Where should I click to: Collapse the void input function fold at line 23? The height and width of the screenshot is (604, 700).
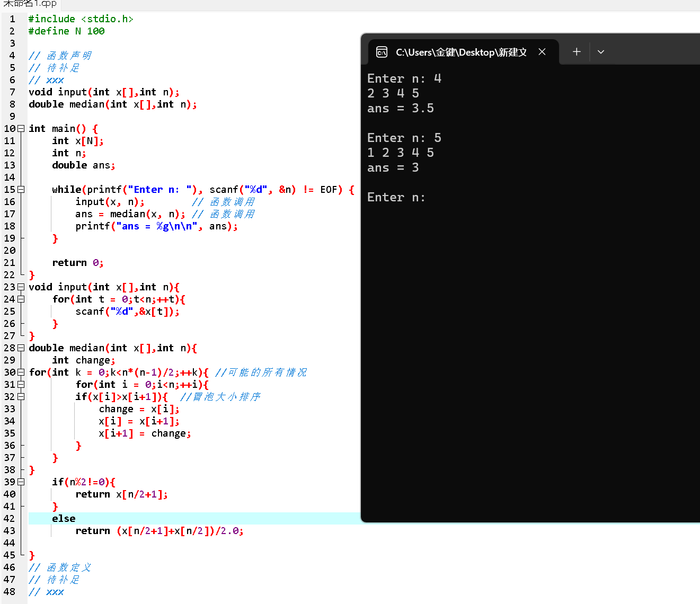21,287
